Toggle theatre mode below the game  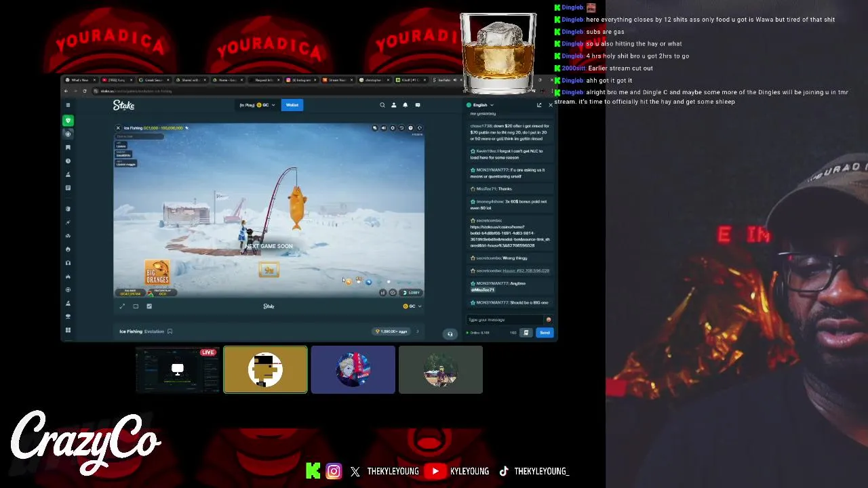tap(136, 306)
